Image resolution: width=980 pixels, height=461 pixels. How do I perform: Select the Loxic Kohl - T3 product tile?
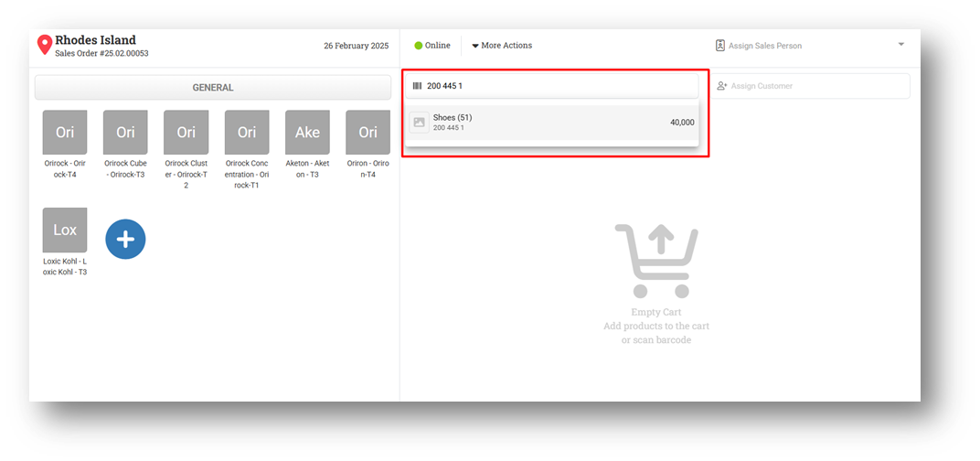click(x=65, y=242)
